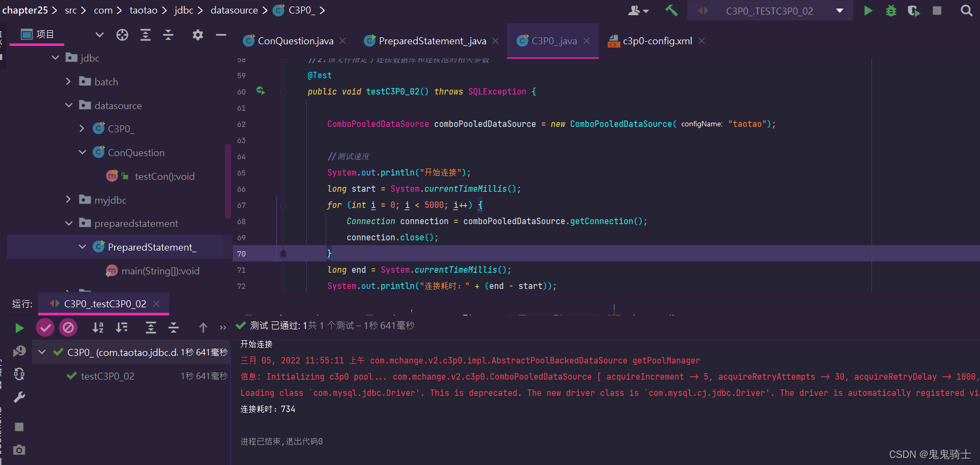Rerun failed tests icon in run sidebar
The image size is (980, 465).
click(x=19, y=352)
